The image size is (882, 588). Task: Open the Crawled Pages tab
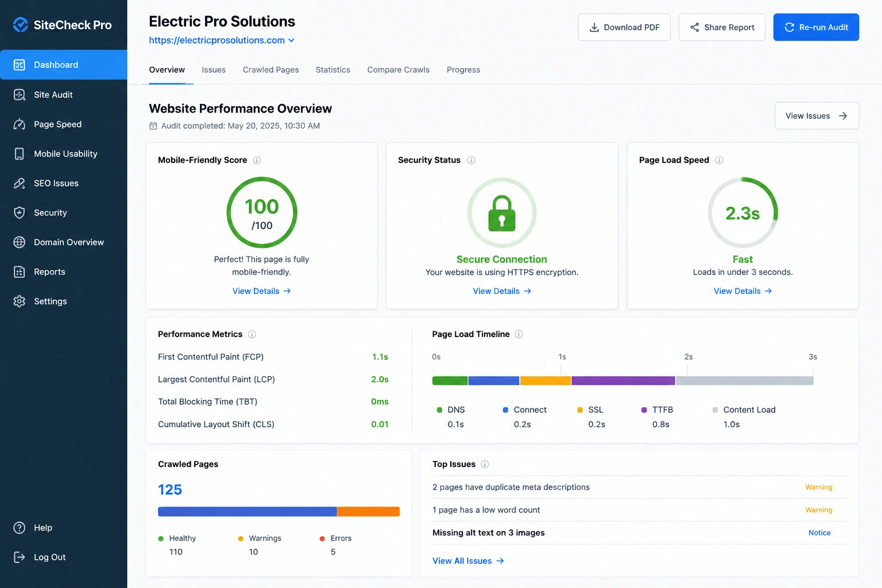271,70
